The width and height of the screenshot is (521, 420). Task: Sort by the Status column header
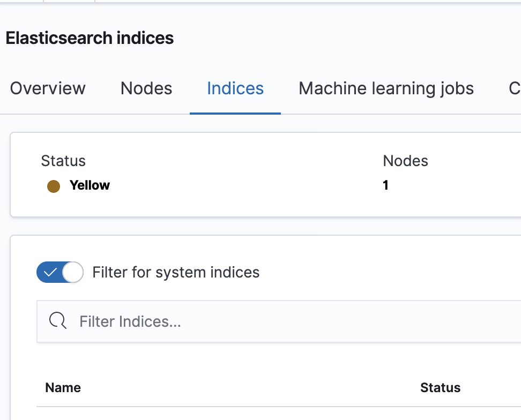click(x=440, y=388)
